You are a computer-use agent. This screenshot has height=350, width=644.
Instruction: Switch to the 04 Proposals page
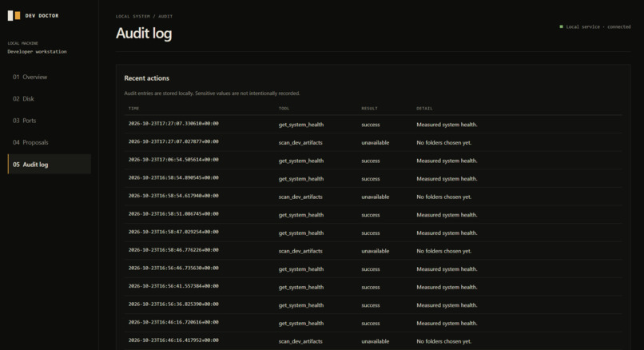coord(50,142)
